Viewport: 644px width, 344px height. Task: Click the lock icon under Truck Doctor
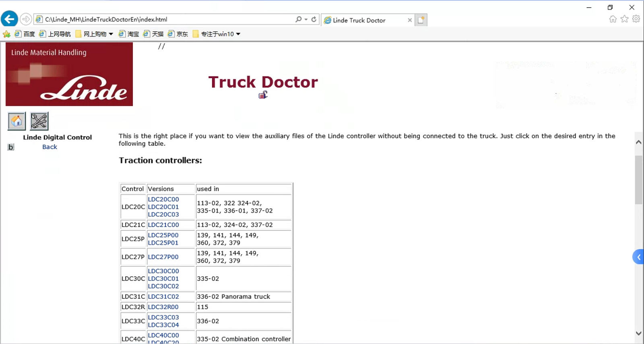point(263,95)
